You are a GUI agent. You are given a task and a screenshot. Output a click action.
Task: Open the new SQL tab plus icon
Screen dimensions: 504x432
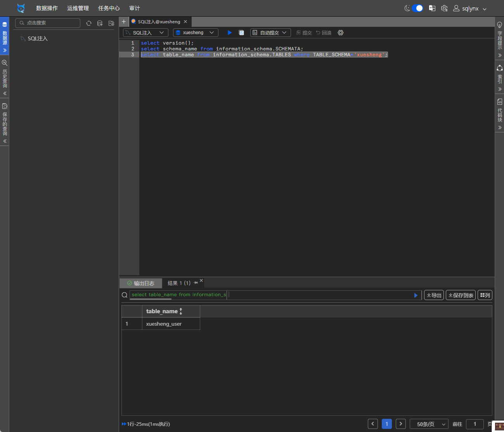(124, 22)
